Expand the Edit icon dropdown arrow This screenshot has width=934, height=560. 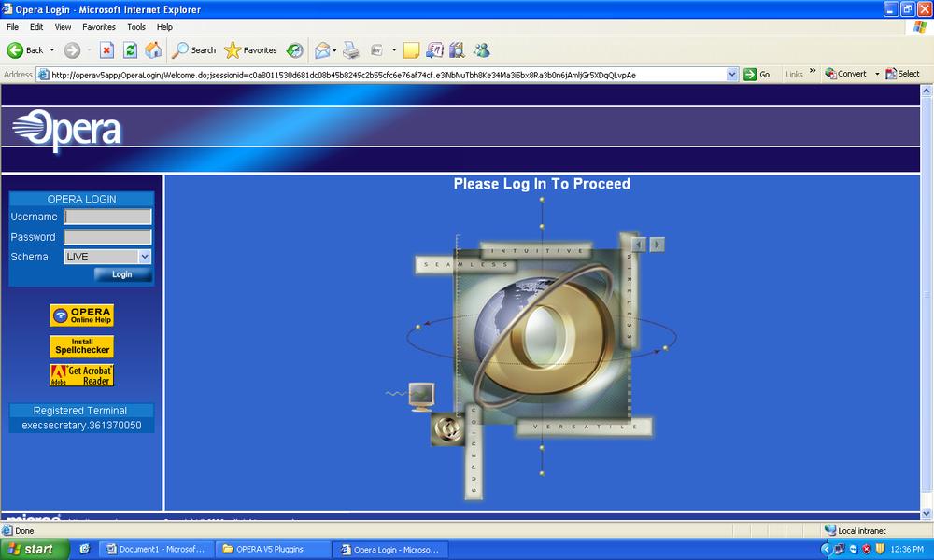[x=394, y=50]
